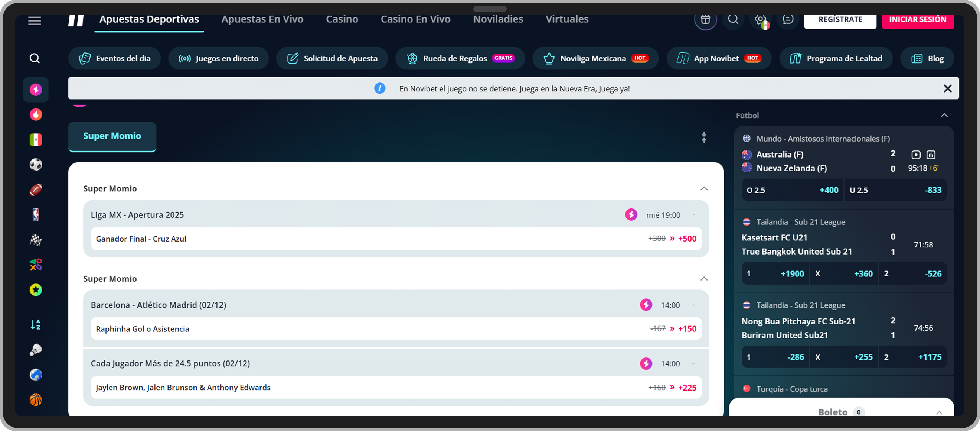Open live chat support icon

(788, 19)
